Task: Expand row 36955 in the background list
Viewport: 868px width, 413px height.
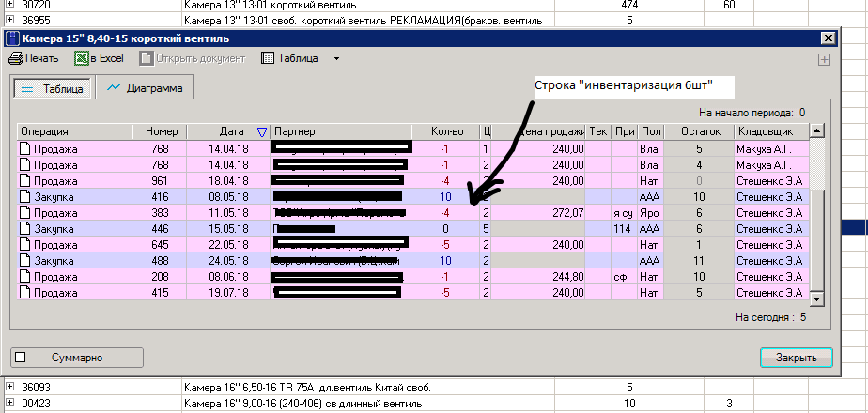Action: 9,20
